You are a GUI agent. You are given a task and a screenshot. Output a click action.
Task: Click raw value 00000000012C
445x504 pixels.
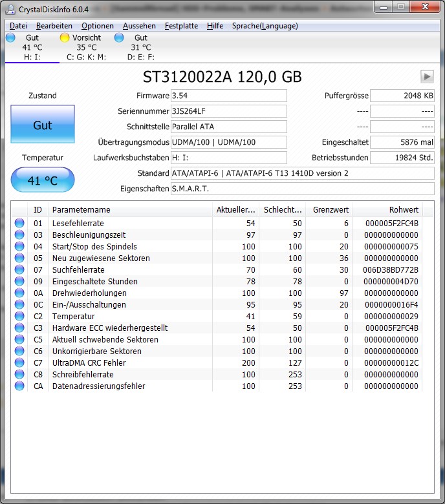pyautogui.click(x=391, y=363)
